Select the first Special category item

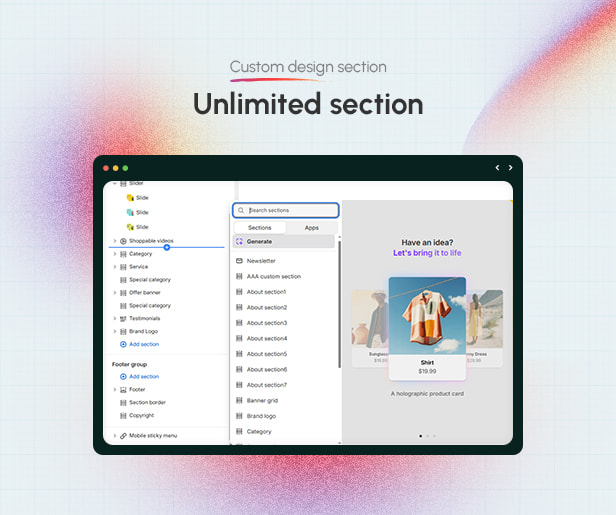tap(150, 280)
